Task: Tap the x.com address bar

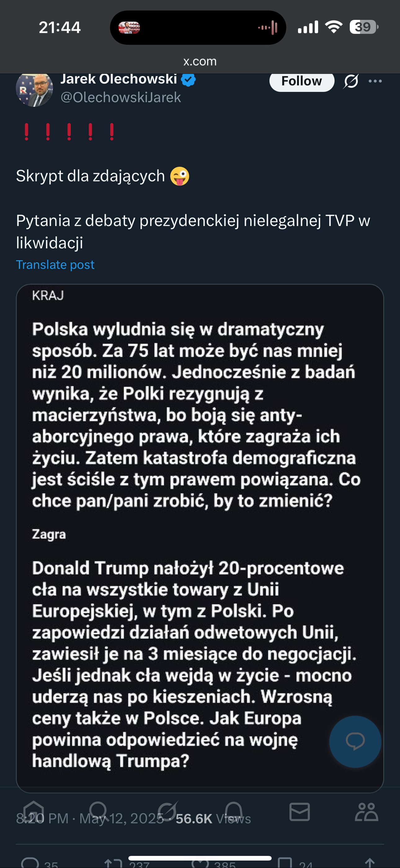Action: point(200,61)
